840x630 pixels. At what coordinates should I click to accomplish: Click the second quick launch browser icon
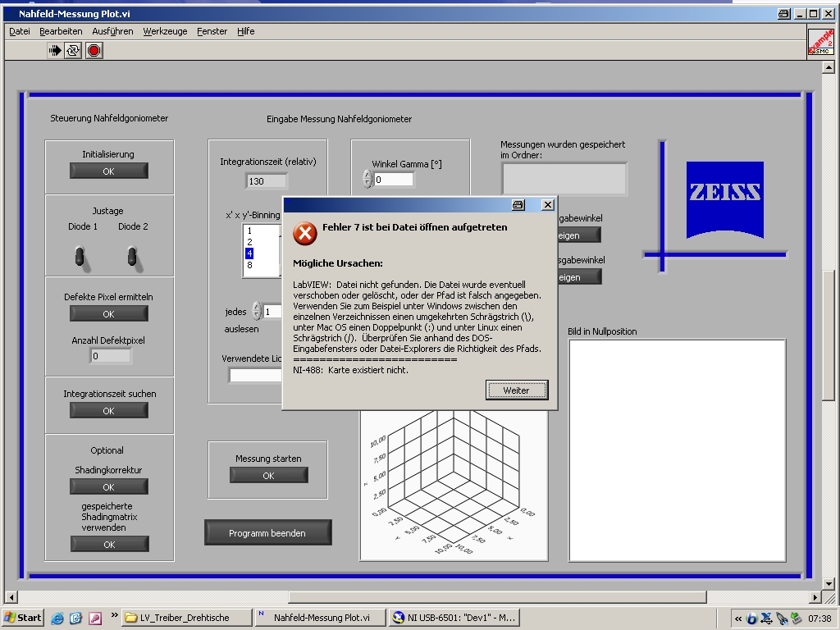[x=75, y=619]
